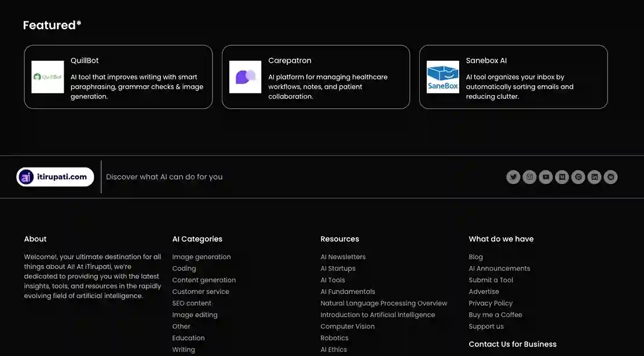The image size is (644, 356).
Task: Open the Coding category link
Action: [x=184, y=268]
